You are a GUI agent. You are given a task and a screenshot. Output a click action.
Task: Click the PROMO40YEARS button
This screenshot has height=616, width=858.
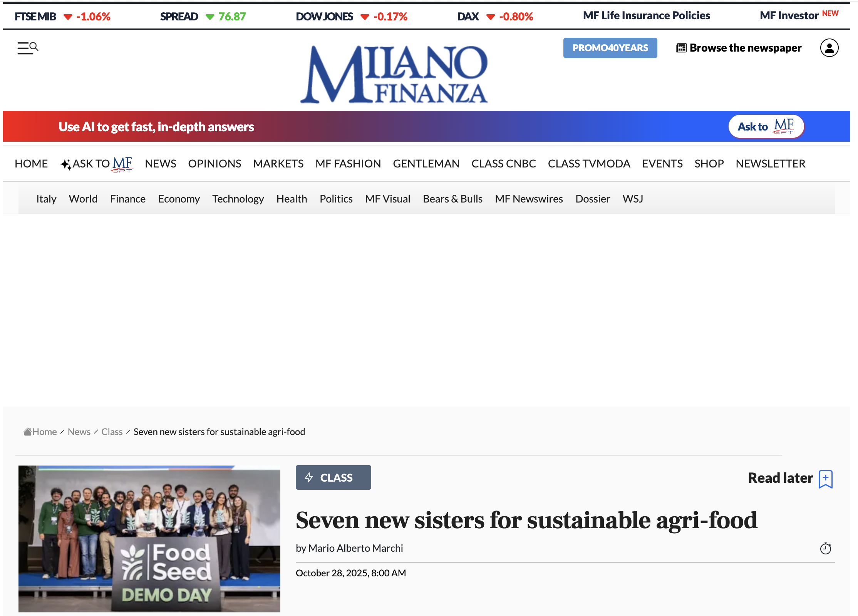tap(610, 48)
